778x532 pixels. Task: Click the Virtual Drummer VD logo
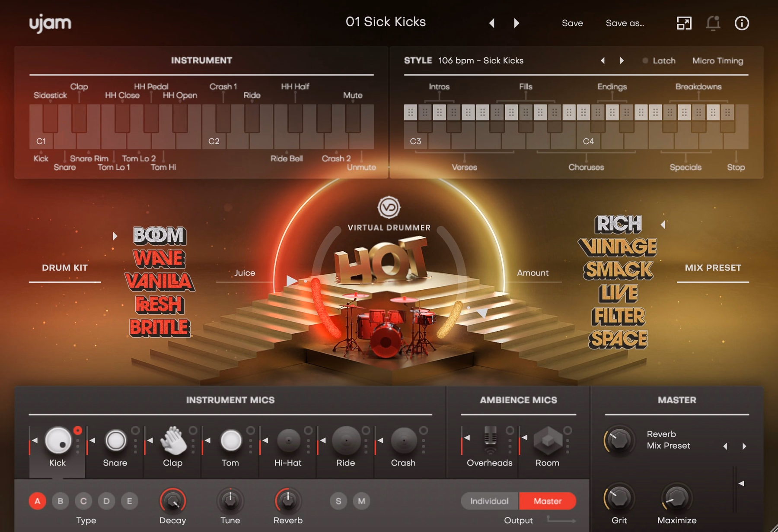[x=389, y=207]
